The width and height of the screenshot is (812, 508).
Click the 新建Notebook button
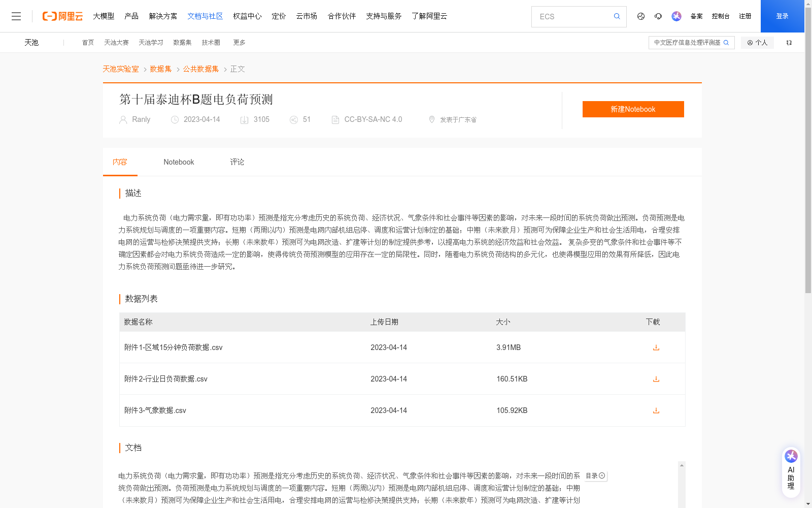pos(633,109)
